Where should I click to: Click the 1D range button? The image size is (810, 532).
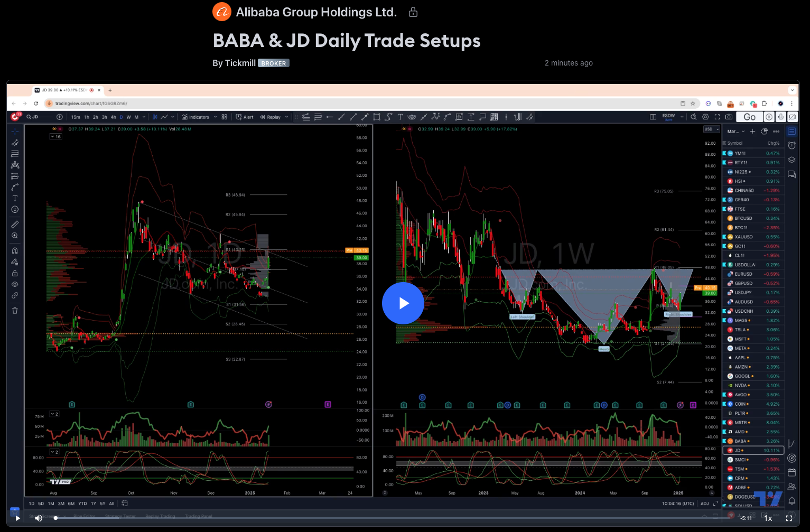tap(31, 503)
